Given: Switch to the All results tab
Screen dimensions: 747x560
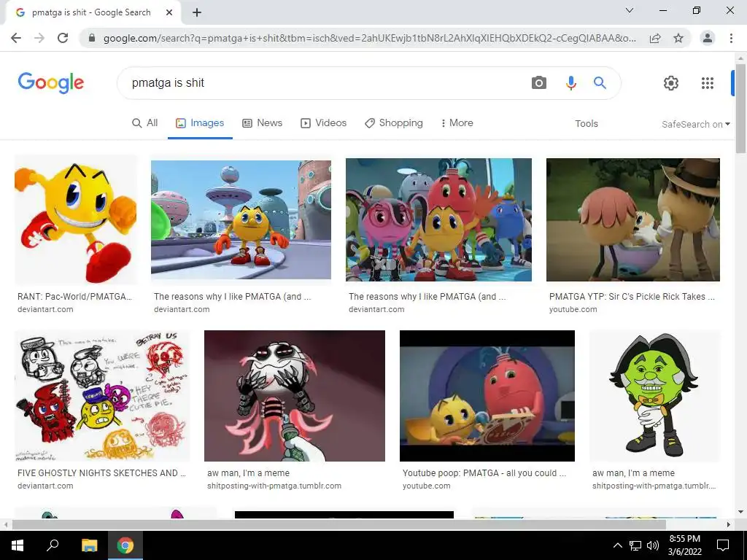Looking at the screenshot, I should pos(145,122).
